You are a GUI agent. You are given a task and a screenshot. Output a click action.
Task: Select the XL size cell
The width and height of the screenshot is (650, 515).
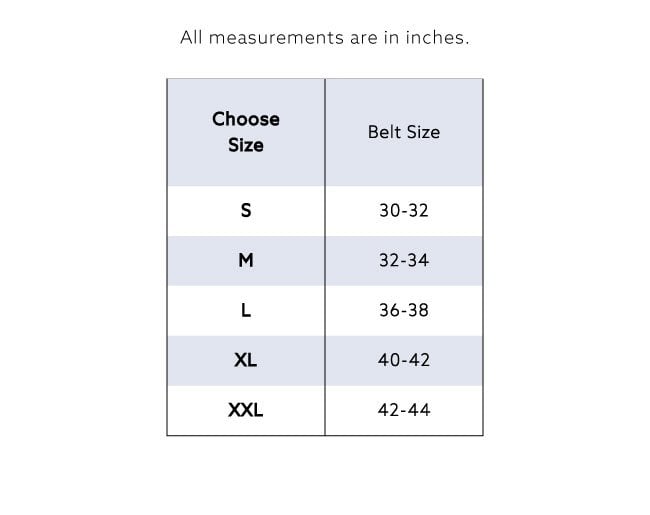[246, 360]
